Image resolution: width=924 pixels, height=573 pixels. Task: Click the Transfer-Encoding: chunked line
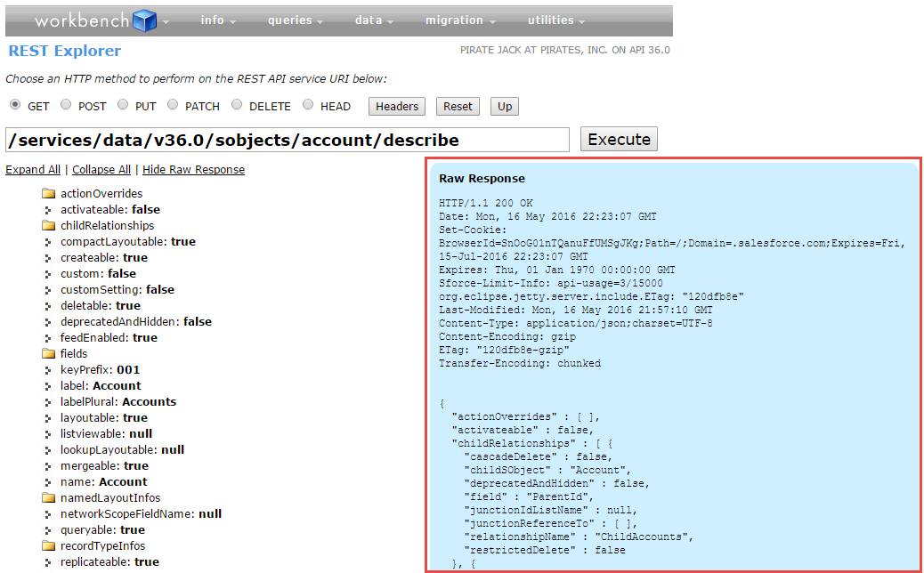(x=520, y=363)
